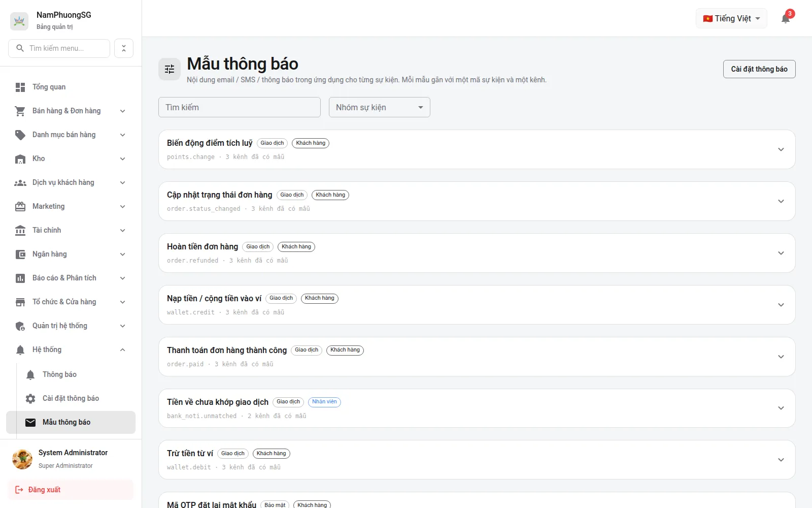The width and height of the screenshot is (812, 508).
Task: Go to Tổng quan in sidebar
Action: pos(71,87)
